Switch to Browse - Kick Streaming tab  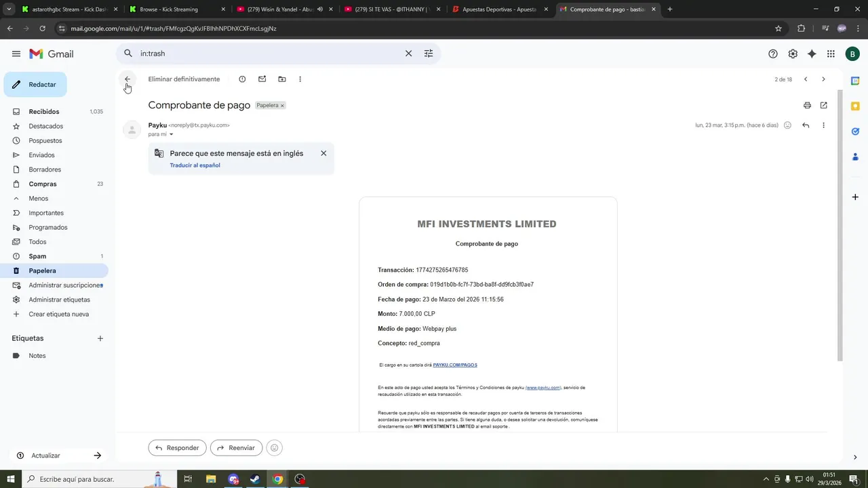tap(176, 9)
